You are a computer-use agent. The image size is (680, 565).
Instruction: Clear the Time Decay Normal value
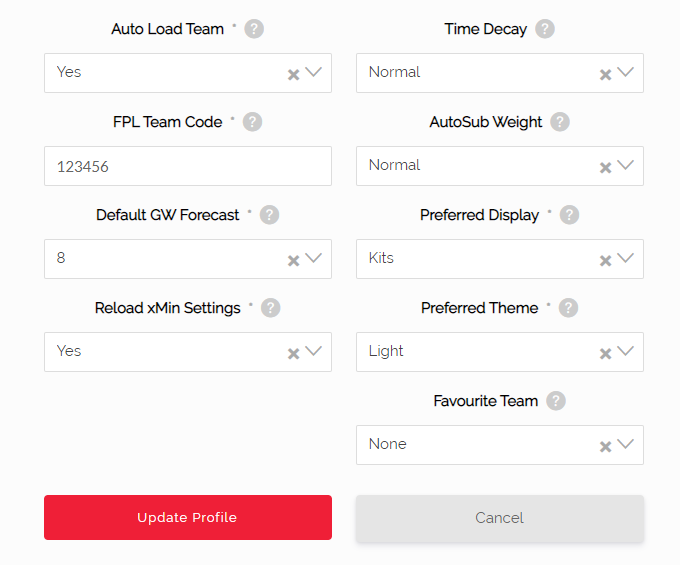[x=605, y=75]
